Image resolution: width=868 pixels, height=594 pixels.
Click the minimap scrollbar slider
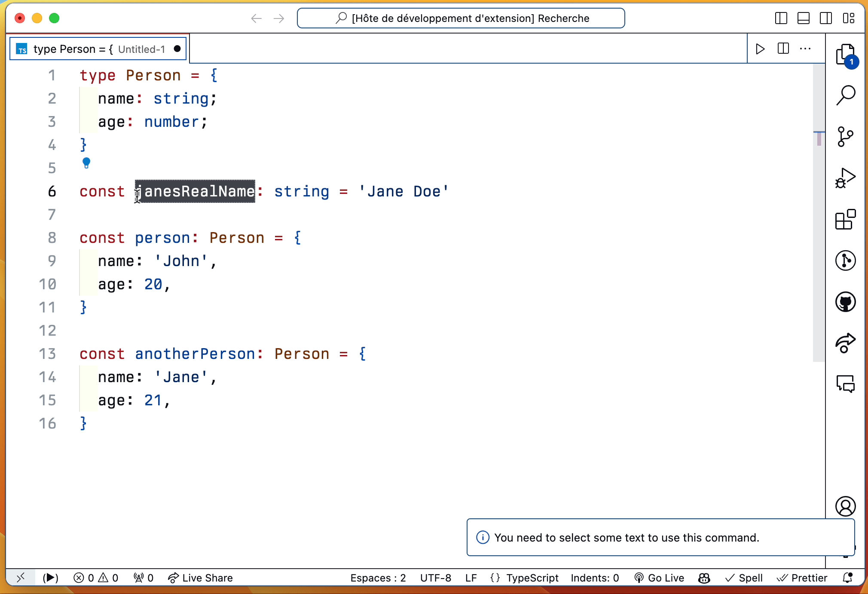click(819, 213)
